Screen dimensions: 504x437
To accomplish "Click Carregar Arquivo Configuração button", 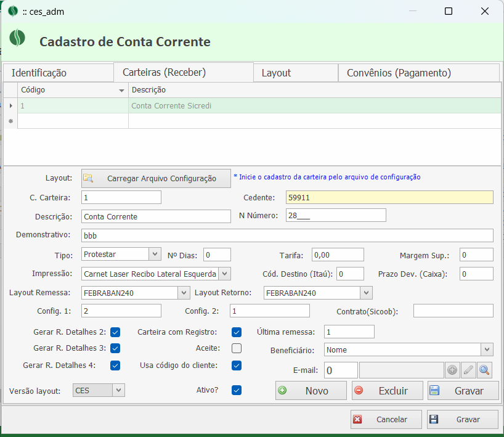I will pos(156,179).
